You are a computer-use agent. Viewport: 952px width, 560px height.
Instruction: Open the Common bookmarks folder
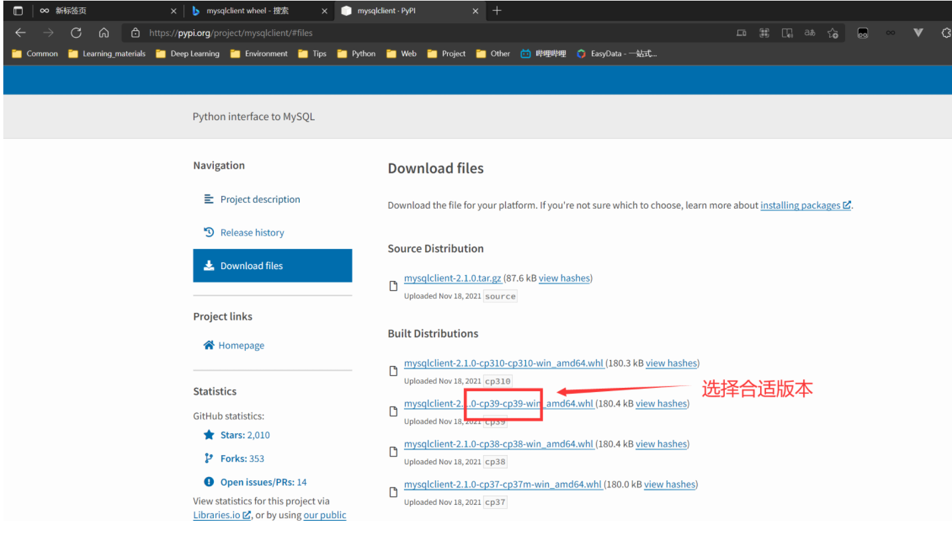35,54
